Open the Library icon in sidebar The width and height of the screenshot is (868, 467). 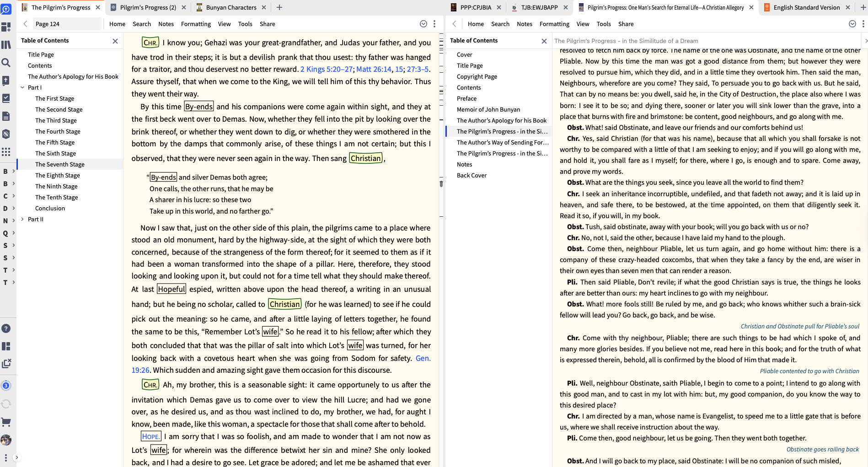pos(6,45)
